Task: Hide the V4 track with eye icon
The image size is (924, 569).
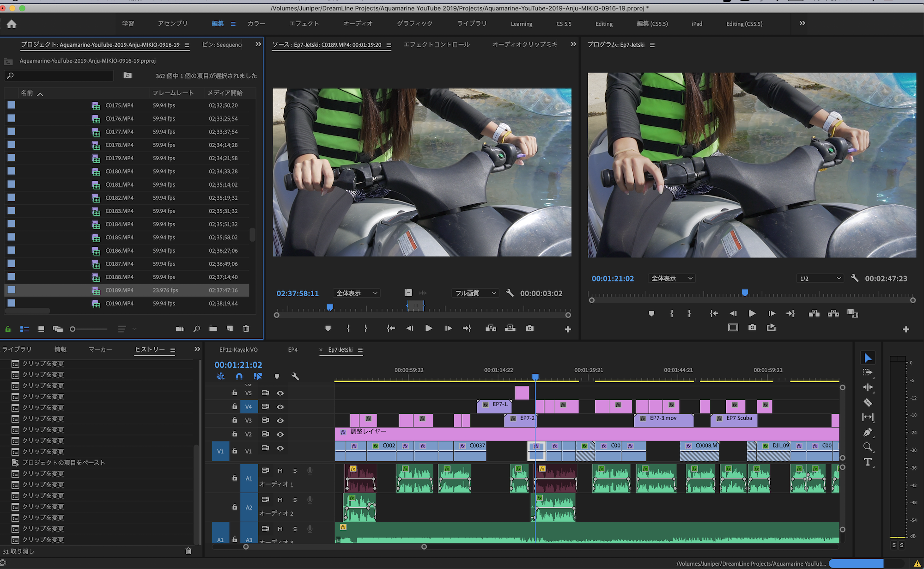Action: pos(280,407)
